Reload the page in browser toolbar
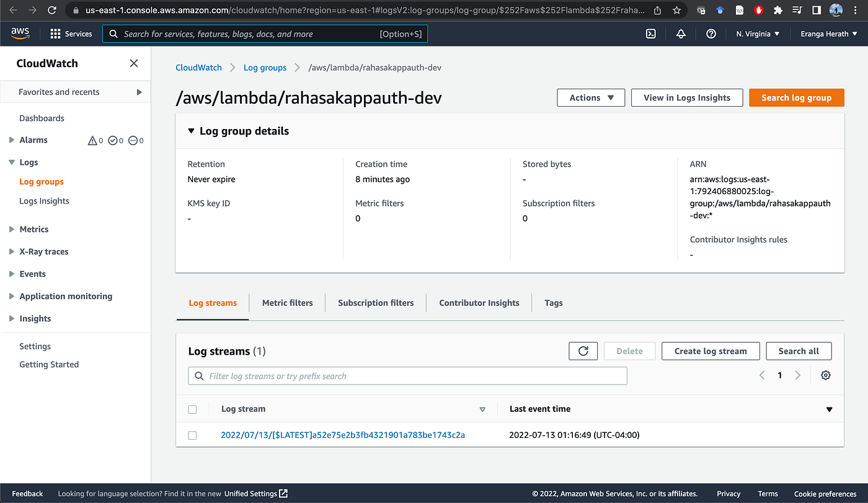 point(52,11)
